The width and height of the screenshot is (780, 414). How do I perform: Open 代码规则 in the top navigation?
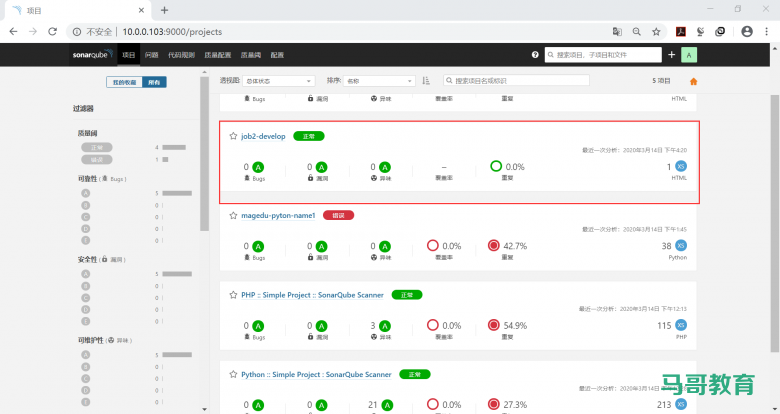point(181,55)
